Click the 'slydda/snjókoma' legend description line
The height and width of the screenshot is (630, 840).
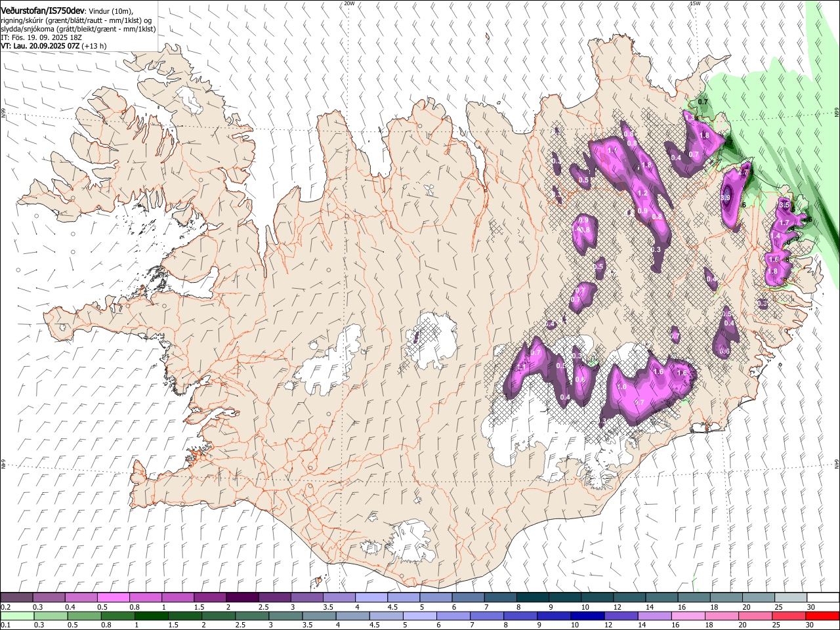coord(78,29)
